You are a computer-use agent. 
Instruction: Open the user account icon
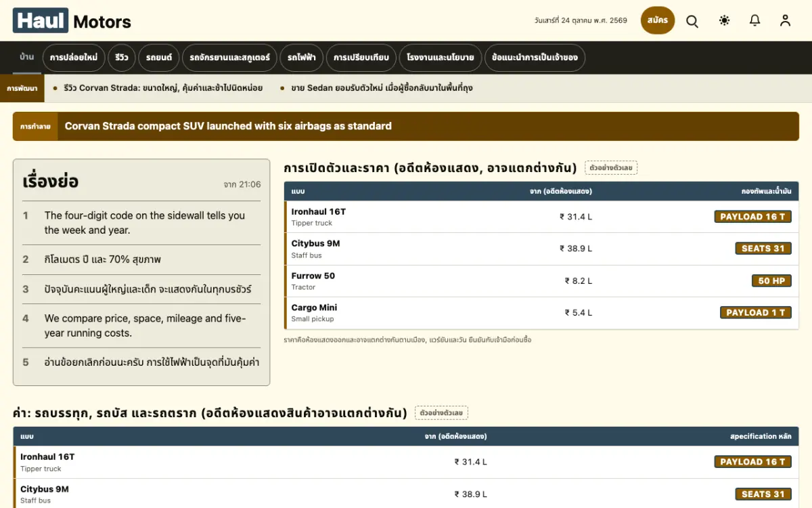coord(785,20)
